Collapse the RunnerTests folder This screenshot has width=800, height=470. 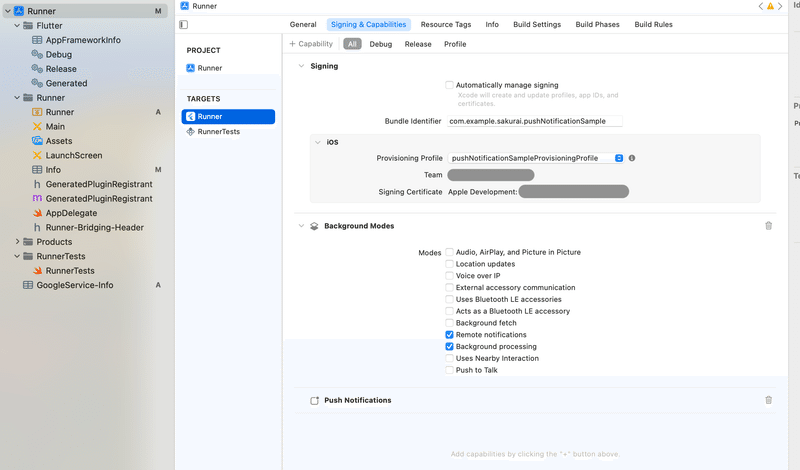click(17, 256)
